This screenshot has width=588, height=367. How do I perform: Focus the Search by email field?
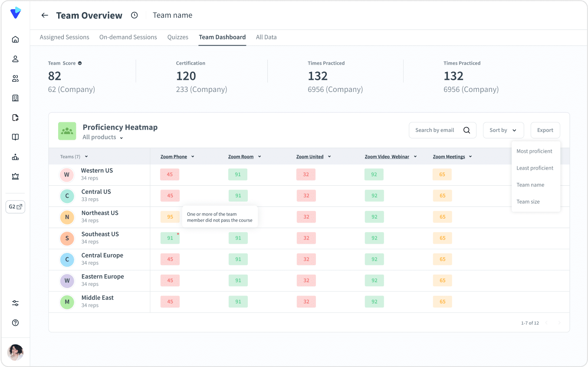pyautogui.click(x=443, y=130)
